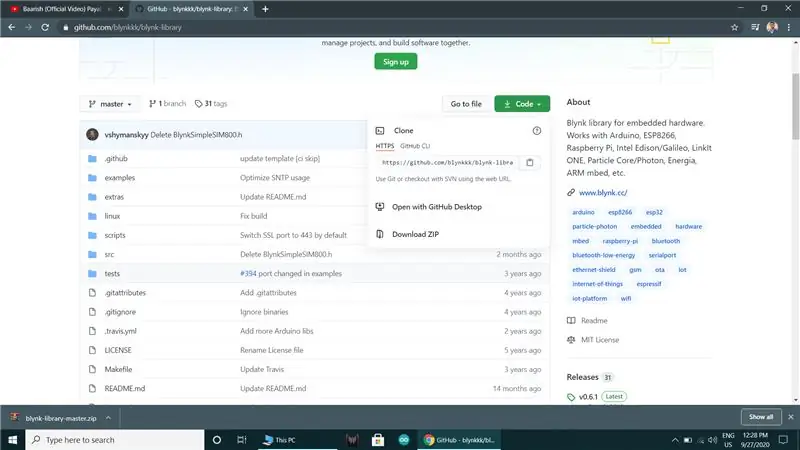Close the downloads bar
Viewport: 800px width, 450px height.
pyautogui.click(x=791, y=417)
